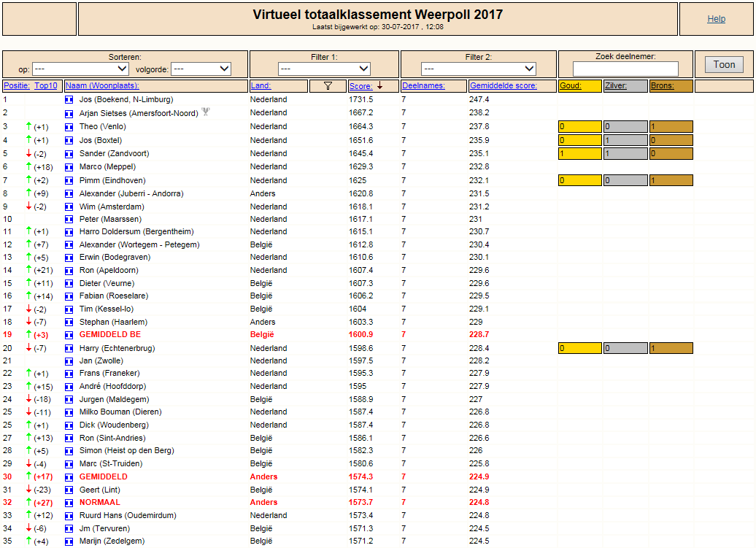
Task: Click the Top10 header link
Action: 46,86
